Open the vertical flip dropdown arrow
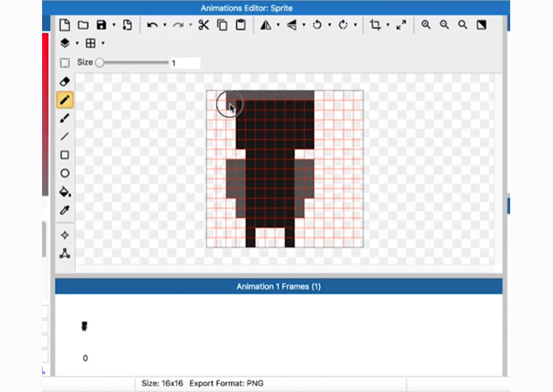The height and width of the screenshot is (392, 553). click(304, 25)
